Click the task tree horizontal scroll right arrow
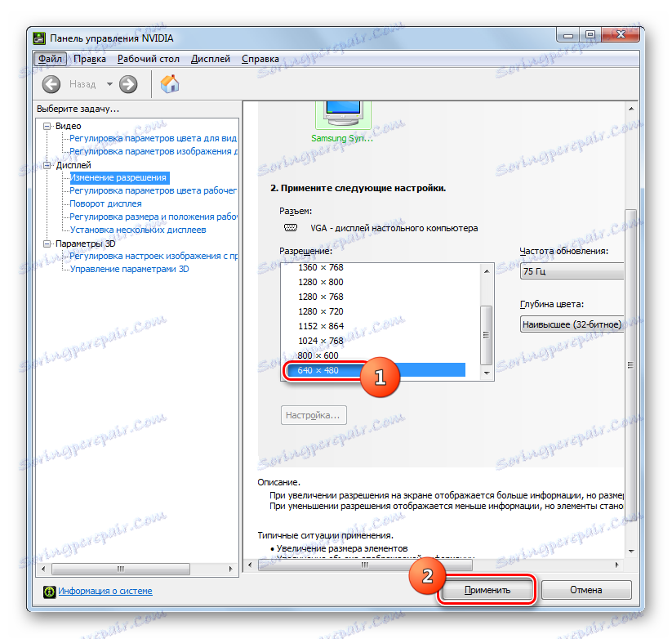This screenshot has width=672, height=639. pyautogui.click(x=231, y=569)
